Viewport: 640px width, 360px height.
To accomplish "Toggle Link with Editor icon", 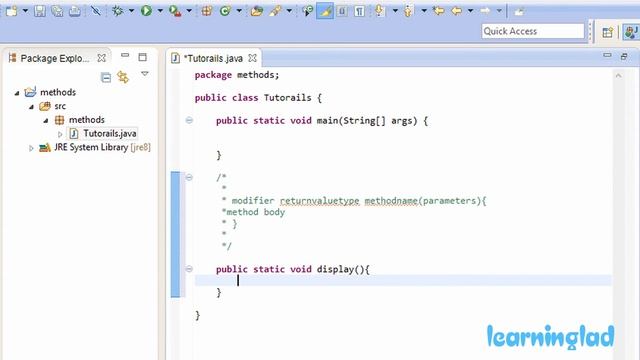I will (x=123, y=77).
